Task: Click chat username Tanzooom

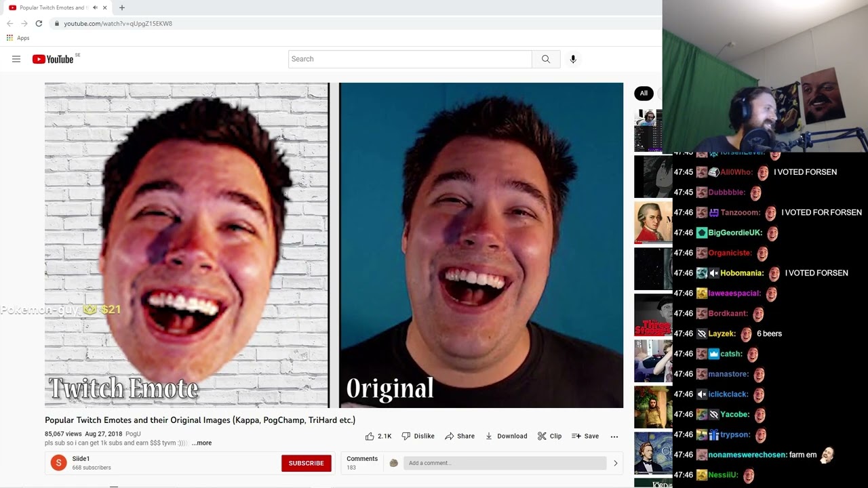Action: coord(741,212)
